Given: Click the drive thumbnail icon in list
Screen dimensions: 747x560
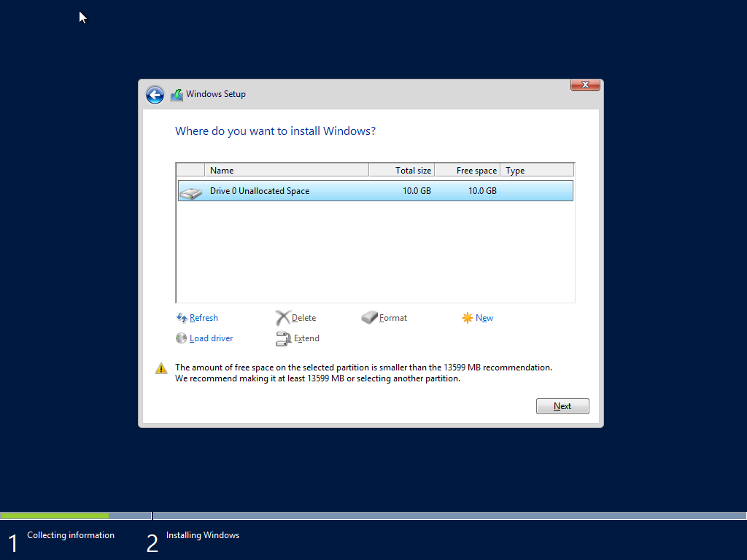Looking at the screenshot, I should 191,191.
